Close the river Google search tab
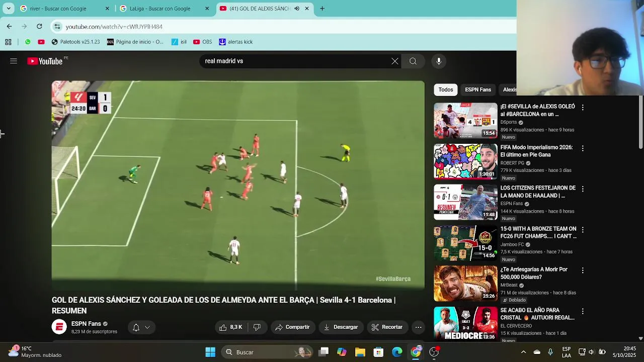 point(107,9)
